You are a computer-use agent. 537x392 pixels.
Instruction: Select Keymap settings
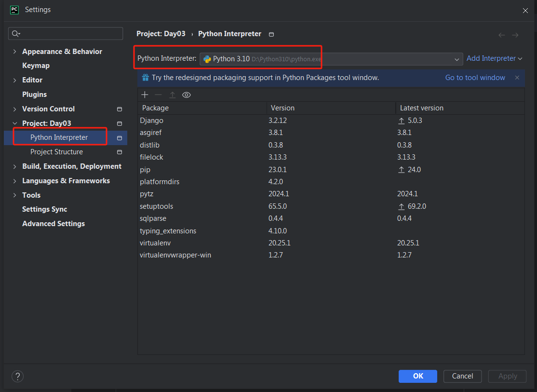click(x=36, y=66)
